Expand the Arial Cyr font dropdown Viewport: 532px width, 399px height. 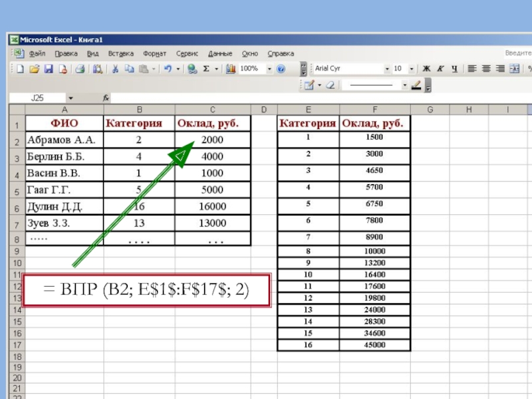(387, 68)
